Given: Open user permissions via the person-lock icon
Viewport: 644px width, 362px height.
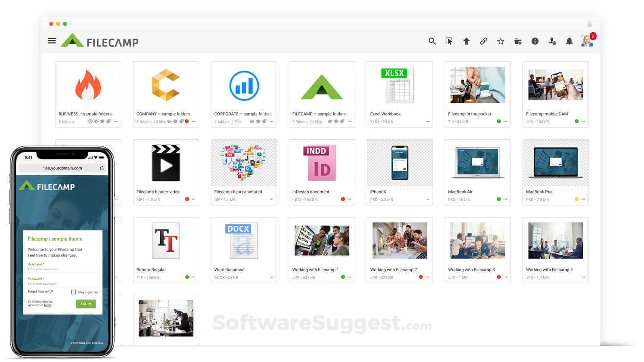Looking at the screenshot, I should click(552, 41).
